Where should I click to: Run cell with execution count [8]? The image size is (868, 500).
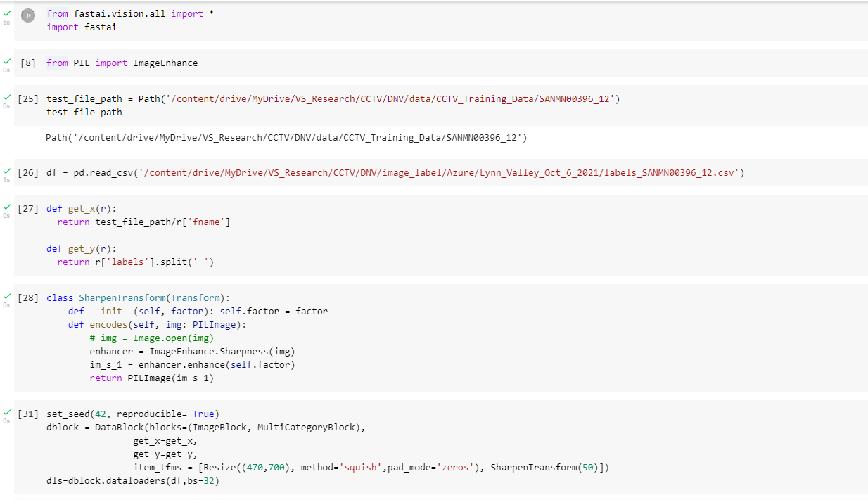coord(28,63)
